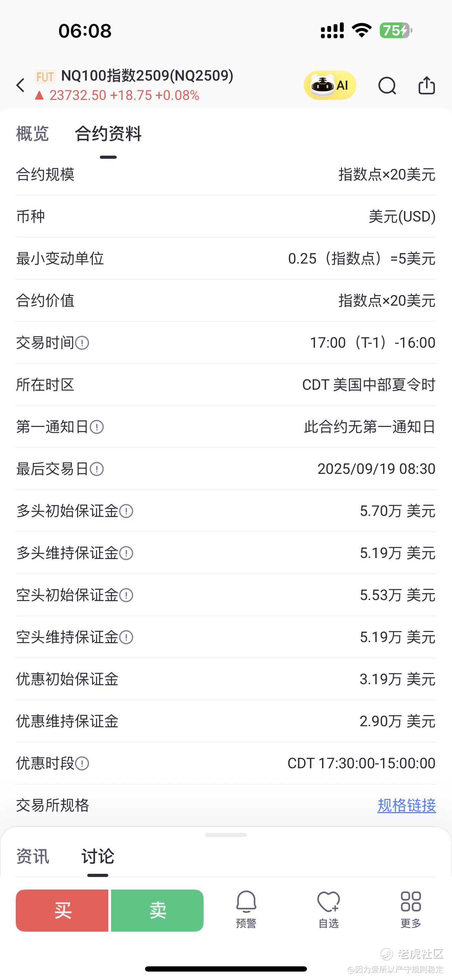The height and width of the screenshot is (980, 452).
Task: Open 预警 alert bell icon
Action: 246,910
